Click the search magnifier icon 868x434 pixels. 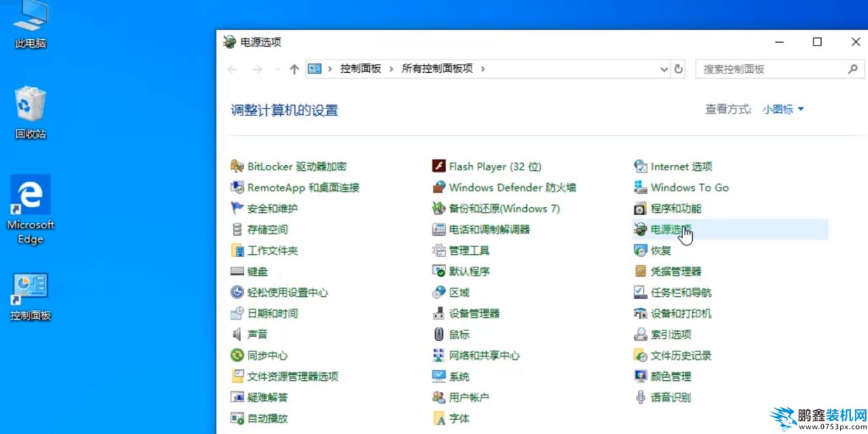click(x=853, y=69)
